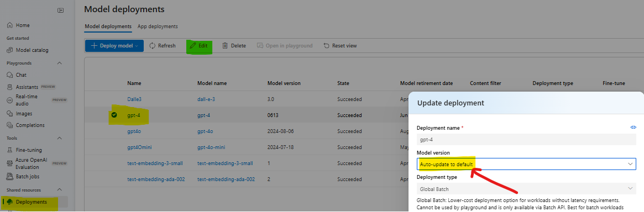Image resolution: width=644 pixels, height=212 pixels.
Task: Open the Deploy model dropdown button
Action: [114, 45]
